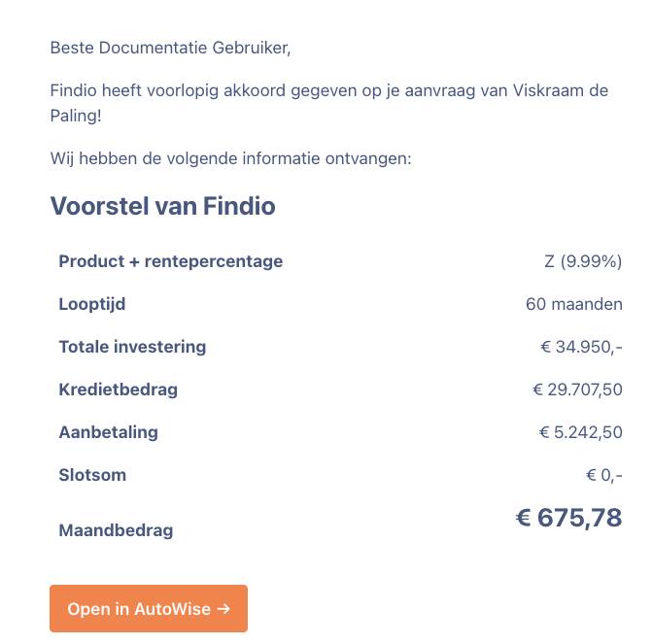Select the 'Beste Documentatie Gebruiker' greeting line
652x644 pixels.
(170, 46)
